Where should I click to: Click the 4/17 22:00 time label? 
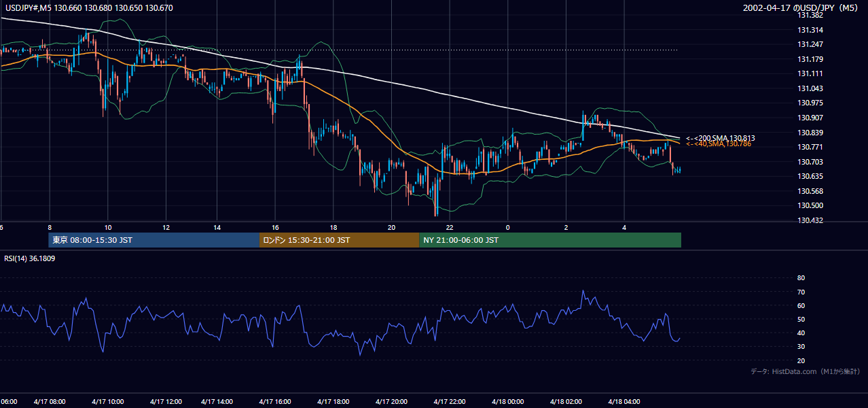pos(450,402)
